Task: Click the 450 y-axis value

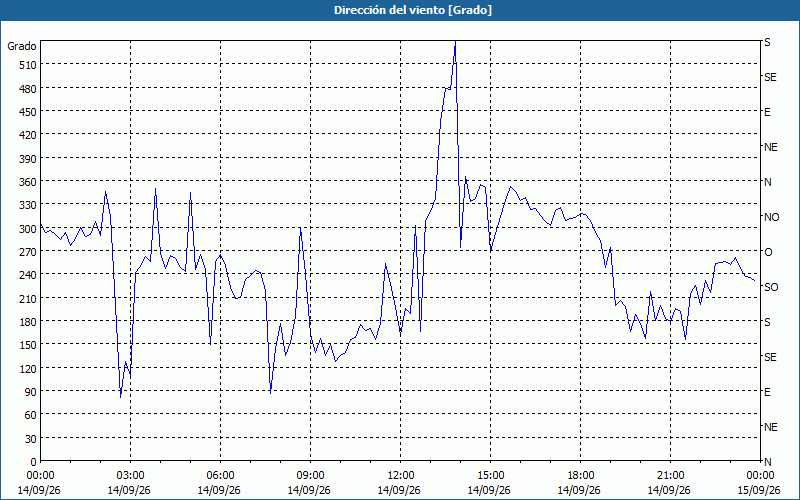Action: coord(28,112)
